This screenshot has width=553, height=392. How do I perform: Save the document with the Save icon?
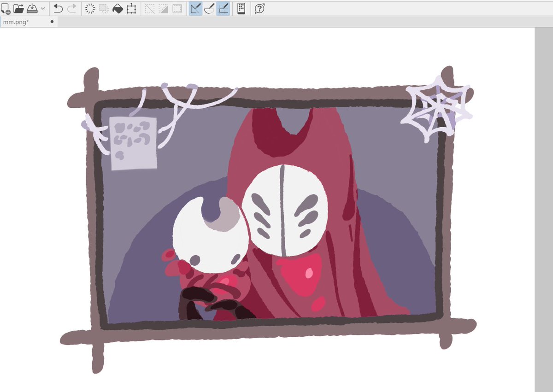[32, 8]
